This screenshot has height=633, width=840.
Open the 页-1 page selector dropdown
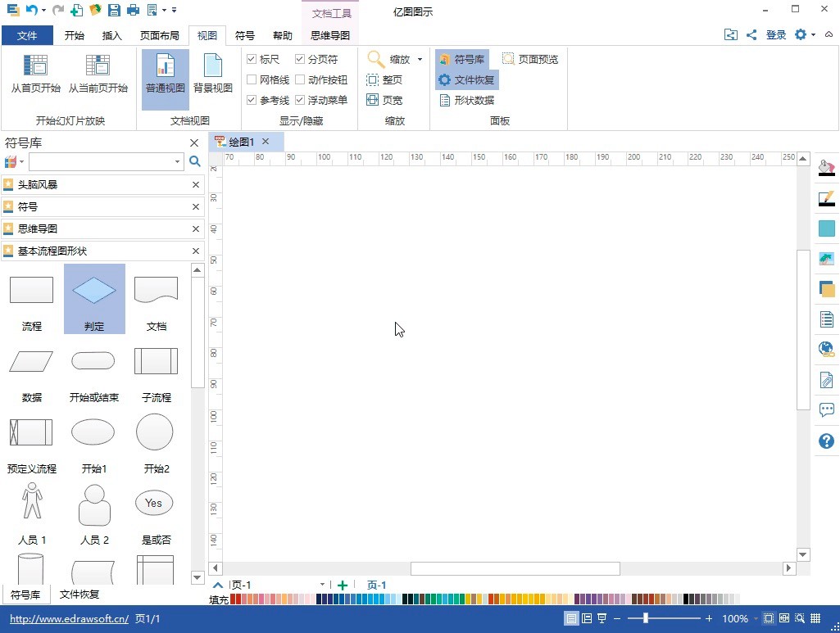pos(322,585)
